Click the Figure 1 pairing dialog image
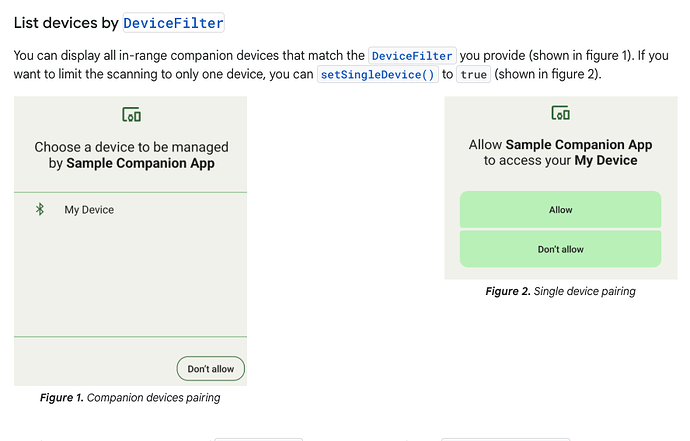690x441 pixels. [130, 241]
